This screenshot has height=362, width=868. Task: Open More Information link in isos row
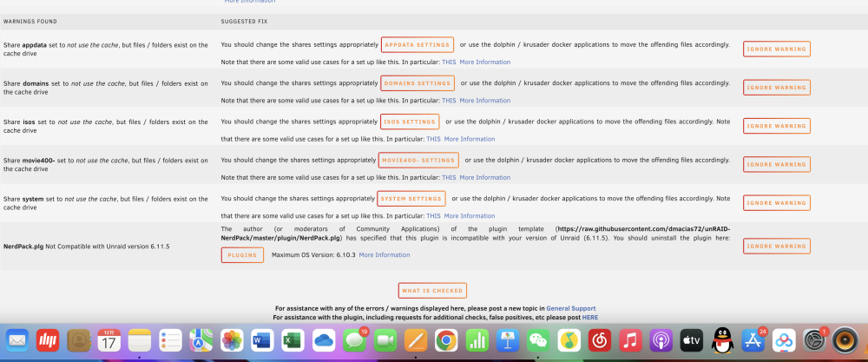(x=470, y=139)
